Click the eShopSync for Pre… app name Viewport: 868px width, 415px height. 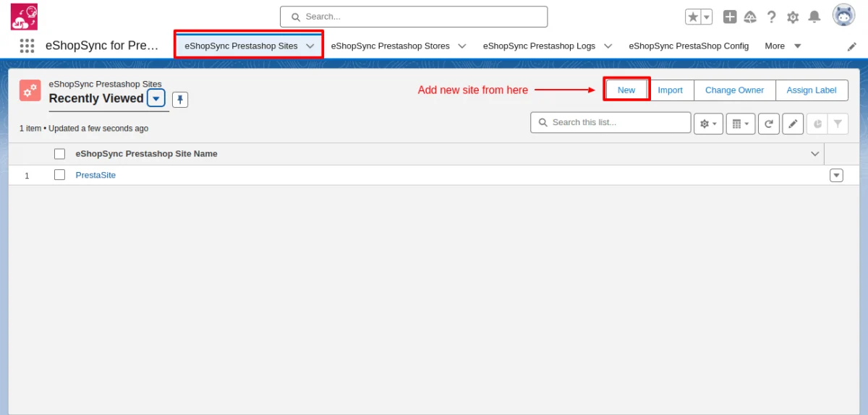pyautogui.click(x=102, y=46)
